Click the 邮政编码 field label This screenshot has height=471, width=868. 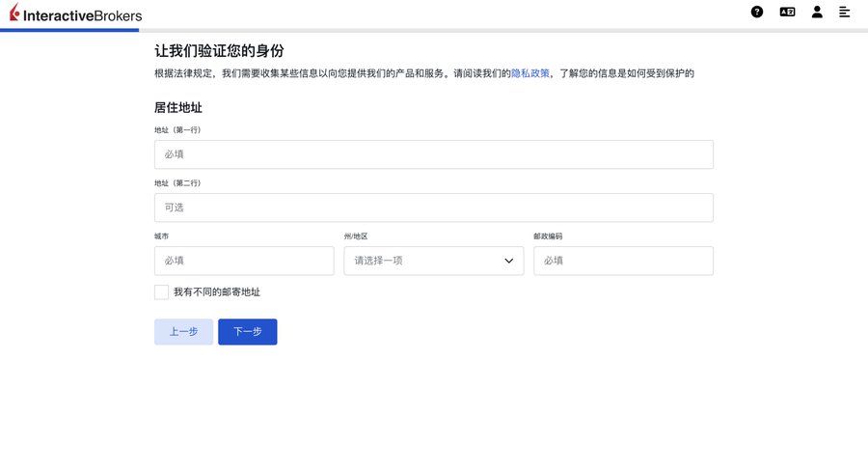pos(548,236)
